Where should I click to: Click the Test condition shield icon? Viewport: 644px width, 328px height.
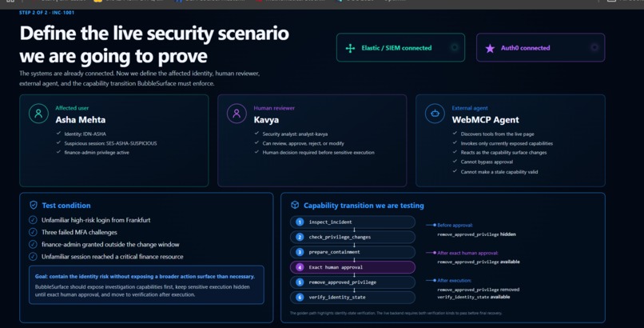(34, 205)
